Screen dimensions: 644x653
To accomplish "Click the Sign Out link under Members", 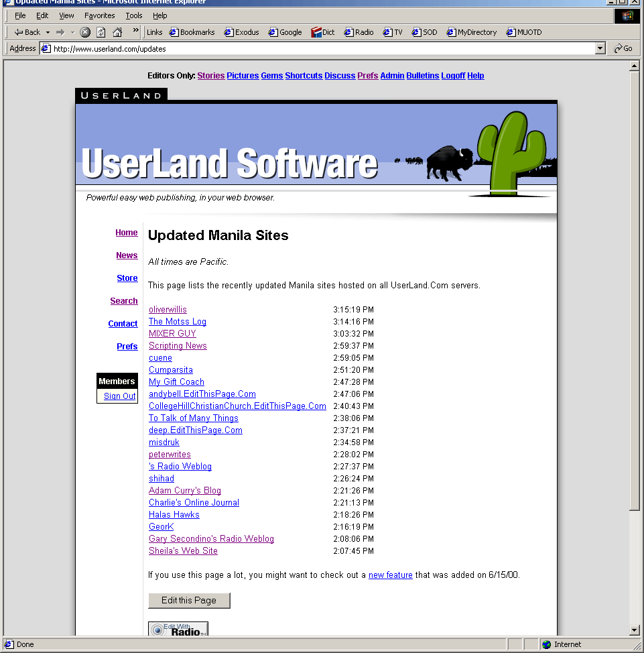I will (x=119, y=396).
